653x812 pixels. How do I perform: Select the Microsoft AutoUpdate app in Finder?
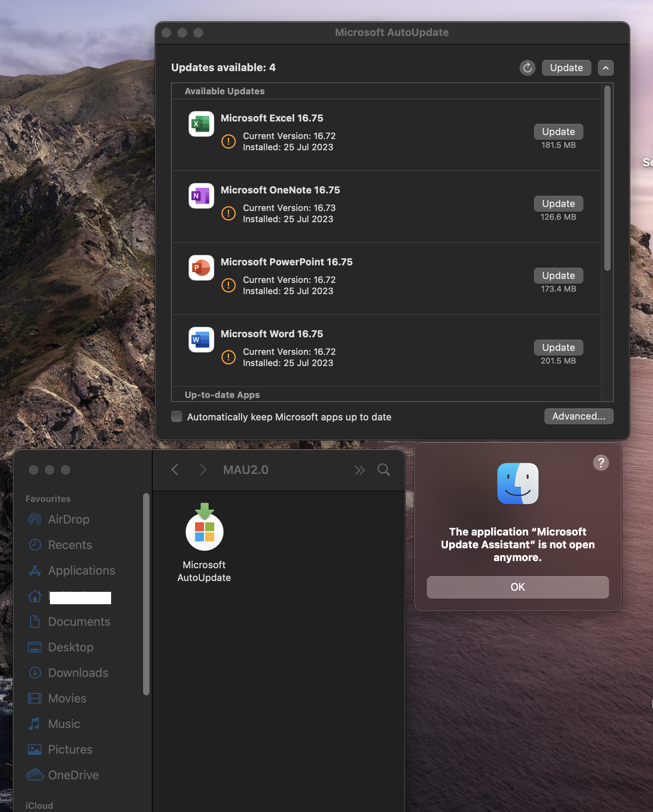pos(204,542)
